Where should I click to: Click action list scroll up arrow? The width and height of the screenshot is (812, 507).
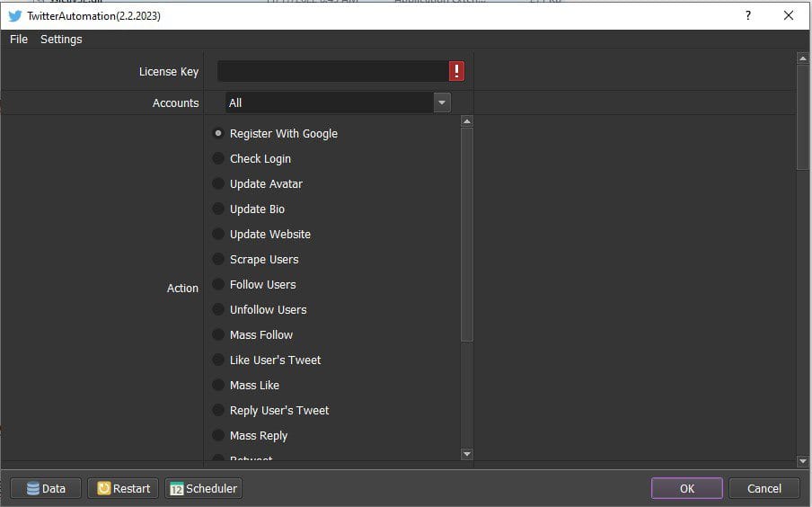pyautogui.click(x=466, y=121)
